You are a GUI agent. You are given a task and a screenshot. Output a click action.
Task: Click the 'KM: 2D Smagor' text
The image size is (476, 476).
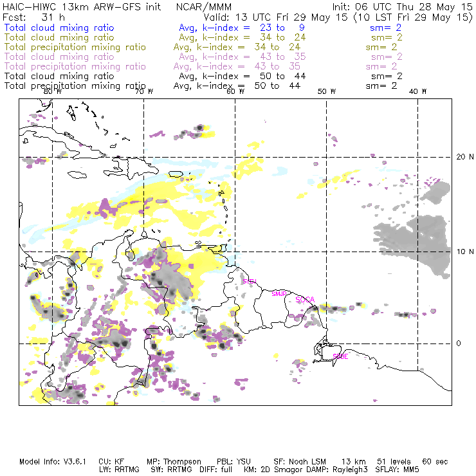[x=274, y=470]
